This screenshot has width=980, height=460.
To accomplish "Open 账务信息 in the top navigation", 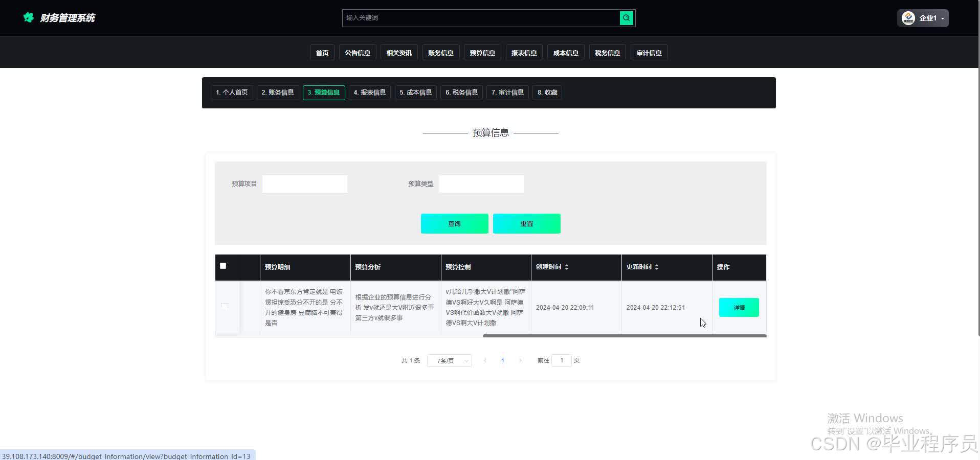I will coord(441,53).
